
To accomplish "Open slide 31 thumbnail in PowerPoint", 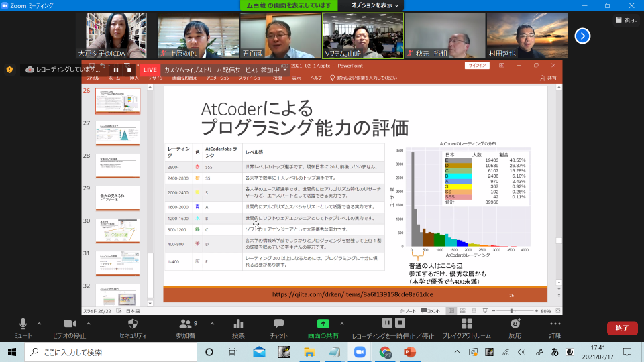I will click(x=117, y=263).
